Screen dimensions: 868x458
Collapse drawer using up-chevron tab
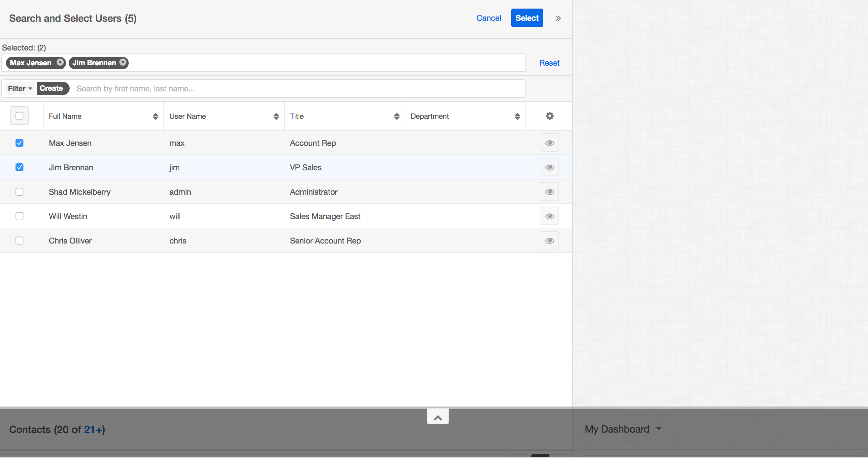[x=438, y=416]
